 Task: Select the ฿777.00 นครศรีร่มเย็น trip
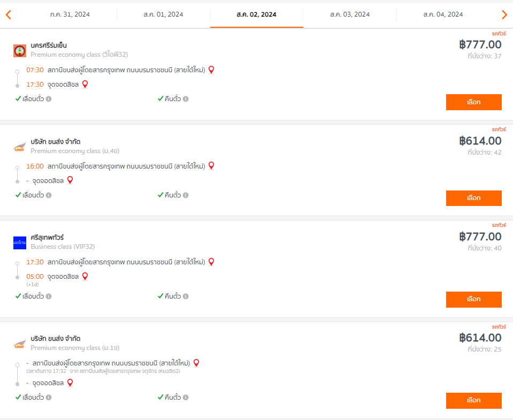click(474, 102)
